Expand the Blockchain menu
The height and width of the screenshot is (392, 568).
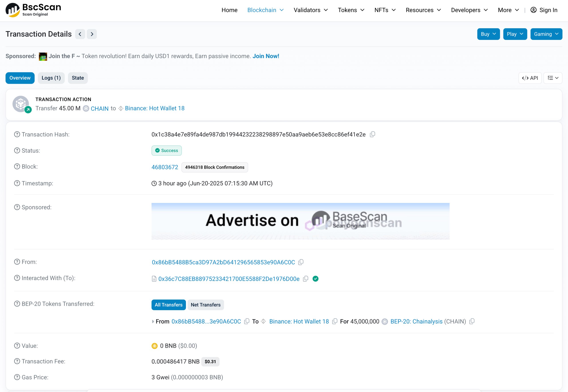coord(265,10)
